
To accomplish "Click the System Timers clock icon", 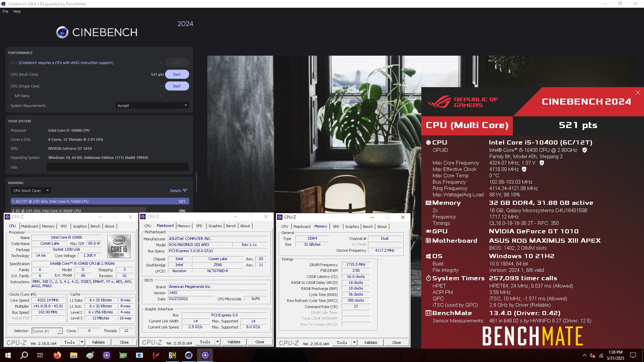I will 428,278.
